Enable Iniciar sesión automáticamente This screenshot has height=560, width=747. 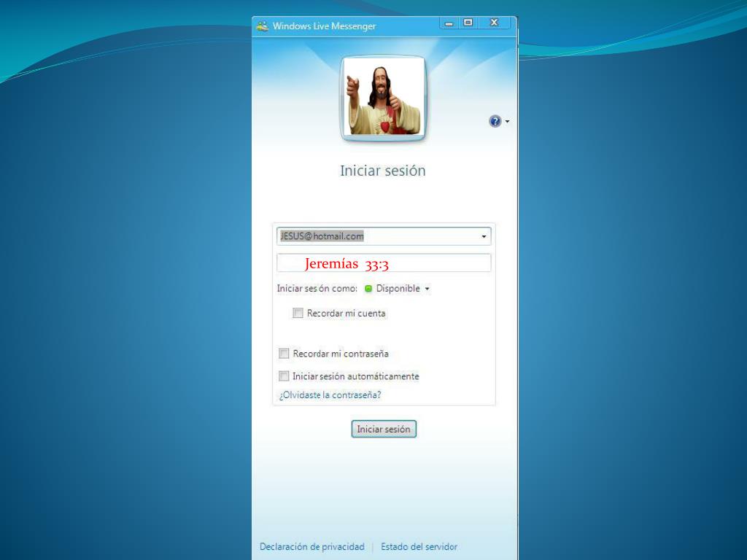coord(284,376)
